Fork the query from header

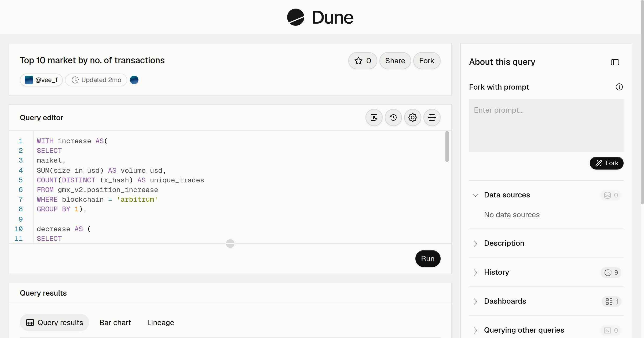(427, 61)
